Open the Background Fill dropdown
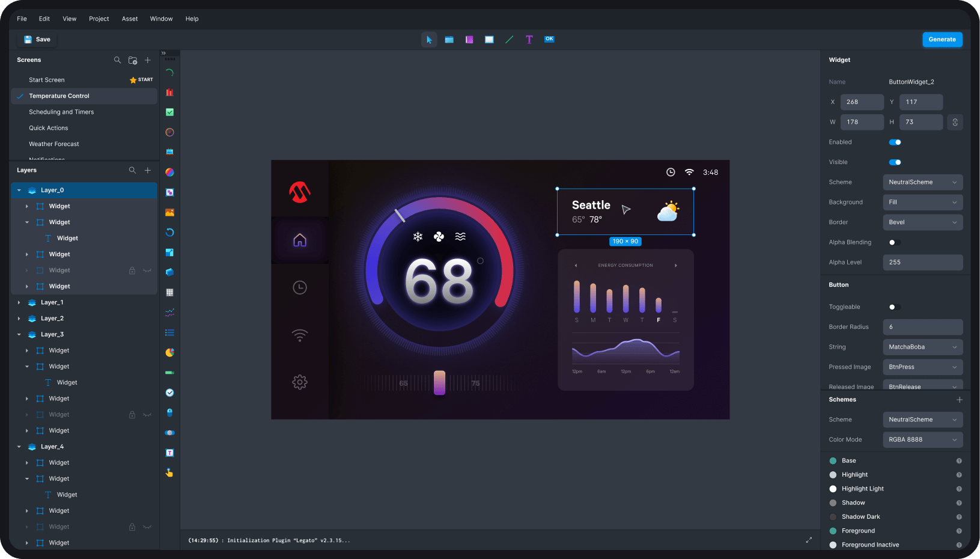980x559 pixels. coord(923,203)
